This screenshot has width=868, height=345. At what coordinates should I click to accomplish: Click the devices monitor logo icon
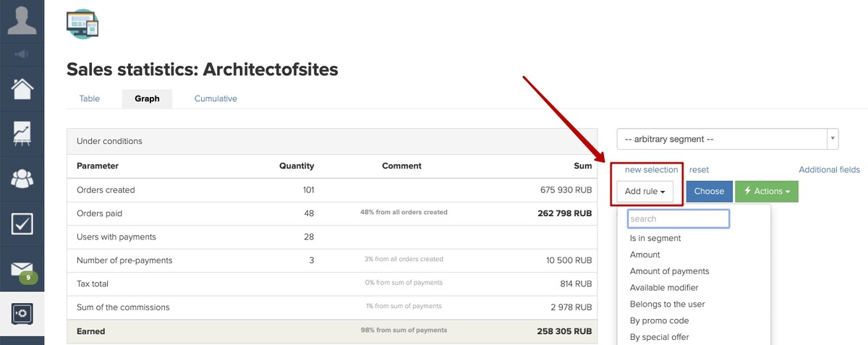click(82, 24)
